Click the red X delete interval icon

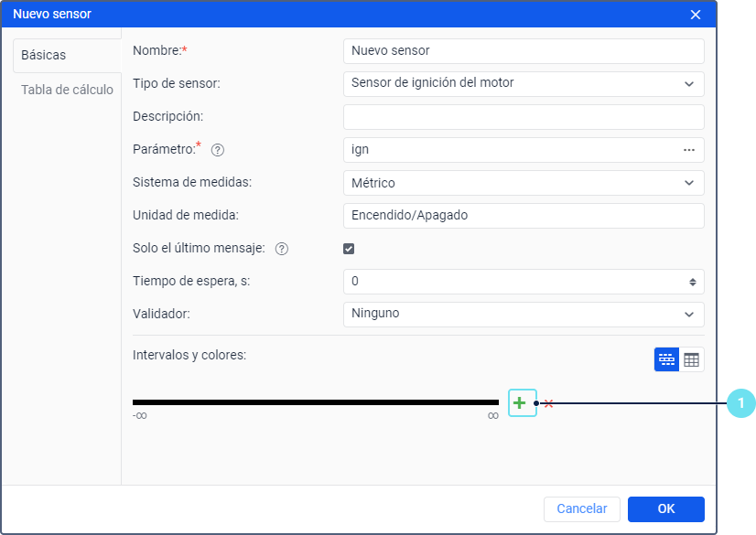click(548, 403)
